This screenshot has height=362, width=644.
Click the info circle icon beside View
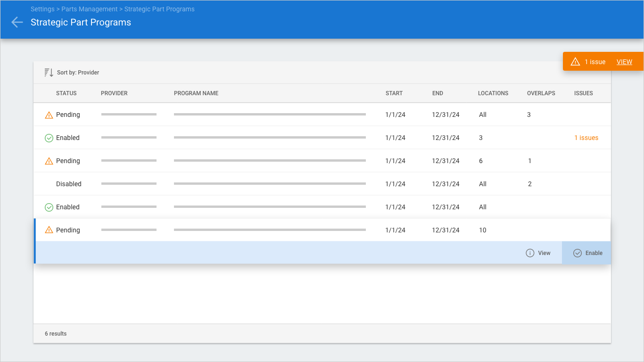(x=530, y=253)
